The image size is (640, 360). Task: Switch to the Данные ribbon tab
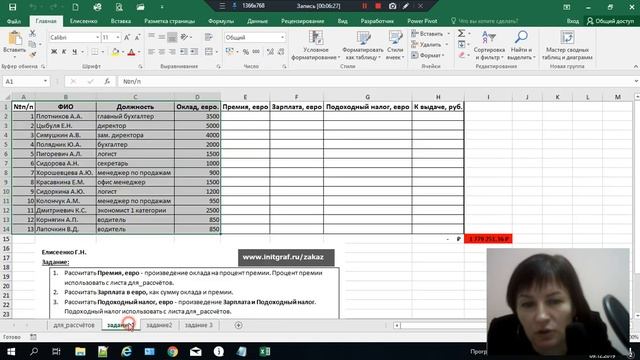point(257,21)
